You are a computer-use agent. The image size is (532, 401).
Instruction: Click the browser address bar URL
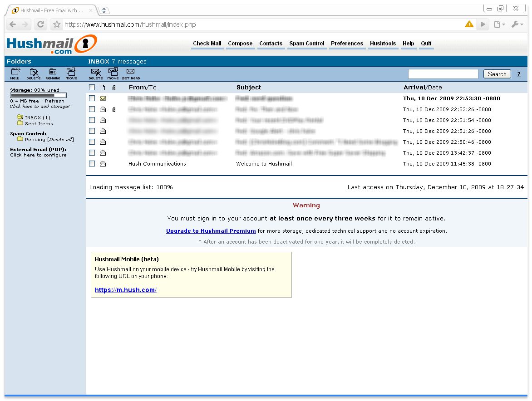pos(130,24)
